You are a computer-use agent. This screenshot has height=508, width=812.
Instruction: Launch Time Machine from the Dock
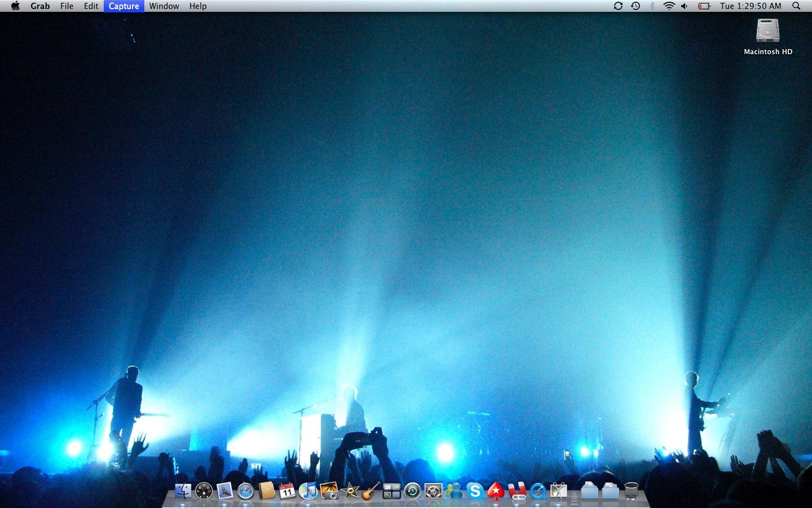tap(412, 491)
